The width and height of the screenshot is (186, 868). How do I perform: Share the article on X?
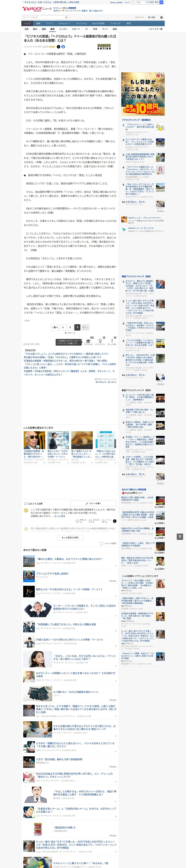click(58, 47)
